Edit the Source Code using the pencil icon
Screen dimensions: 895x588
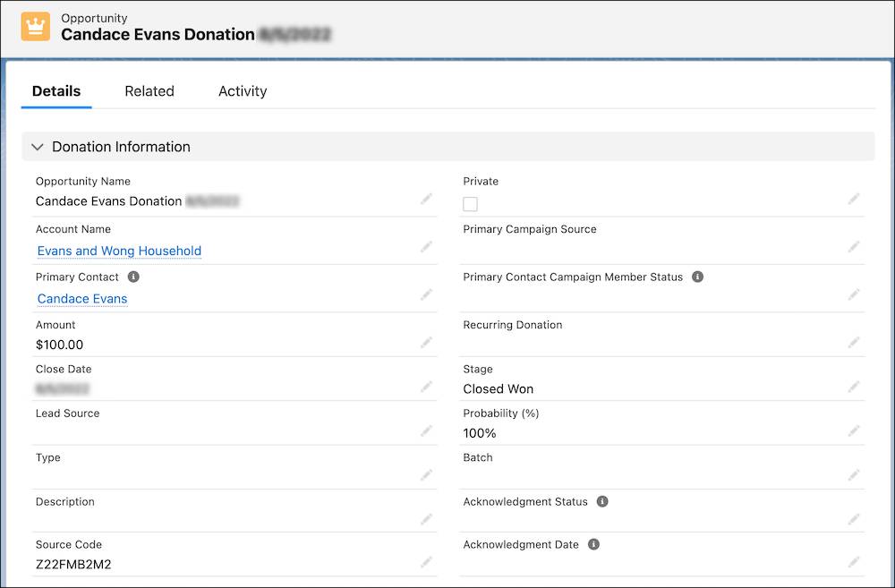[427, 562]
